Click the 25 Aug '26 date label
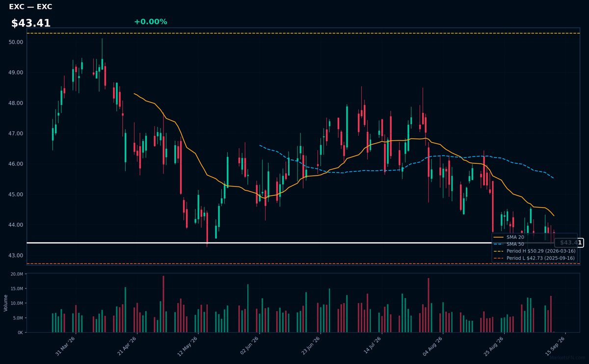Viewport: 589px width, 364px height. [x=495, y=346]
